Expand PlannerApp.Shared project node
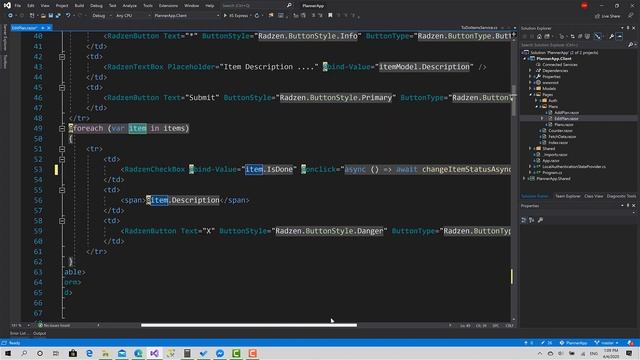 [524, 179]
